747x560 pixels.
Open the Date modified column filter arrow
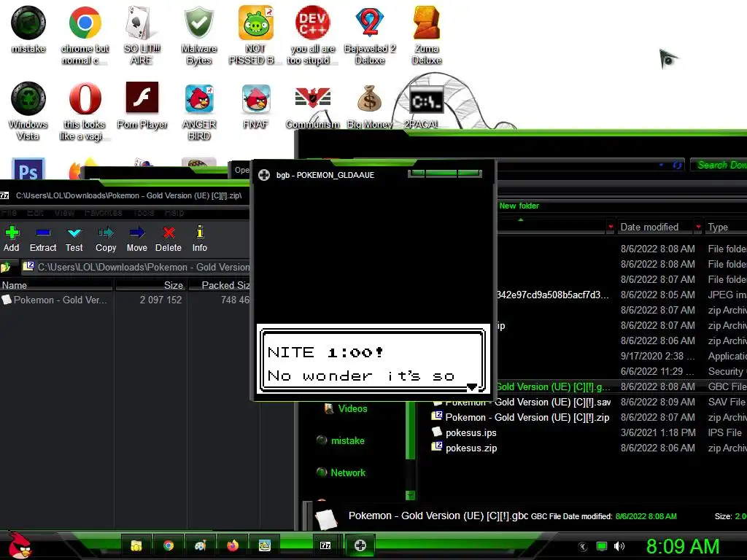[x=698, y=227]
